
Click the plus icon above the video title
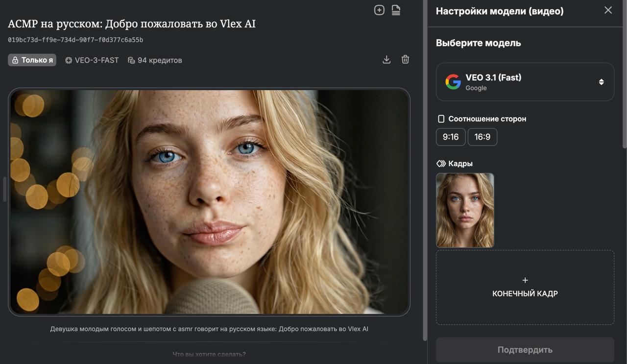379,9
